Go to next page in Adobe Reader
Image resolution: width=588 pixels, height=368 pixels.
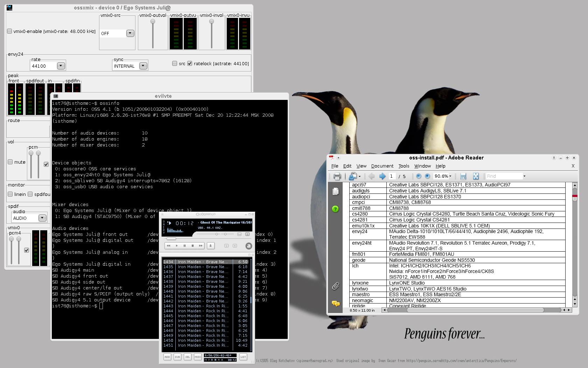(x=382, y=176)
